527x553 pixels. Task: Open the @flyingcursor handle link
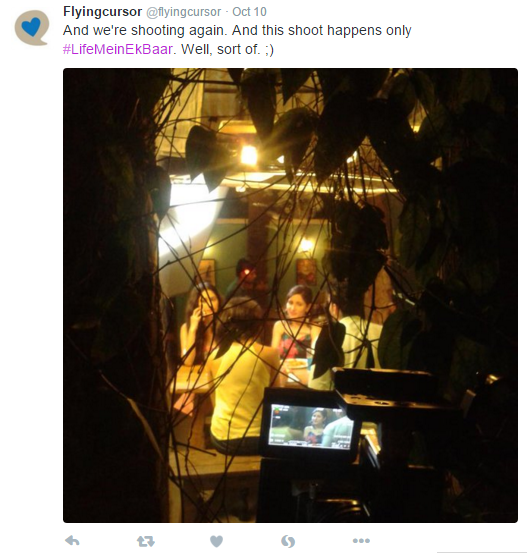tap(183, 12)
